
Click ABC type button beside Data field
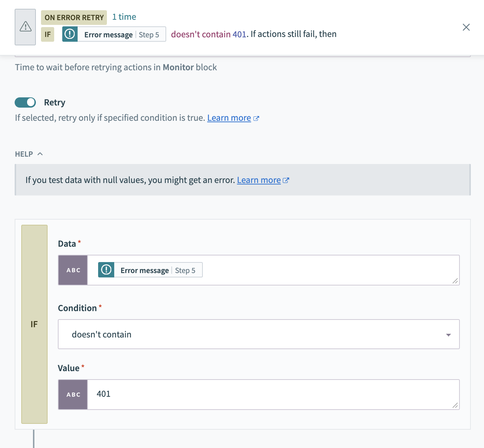click(73, 270)
